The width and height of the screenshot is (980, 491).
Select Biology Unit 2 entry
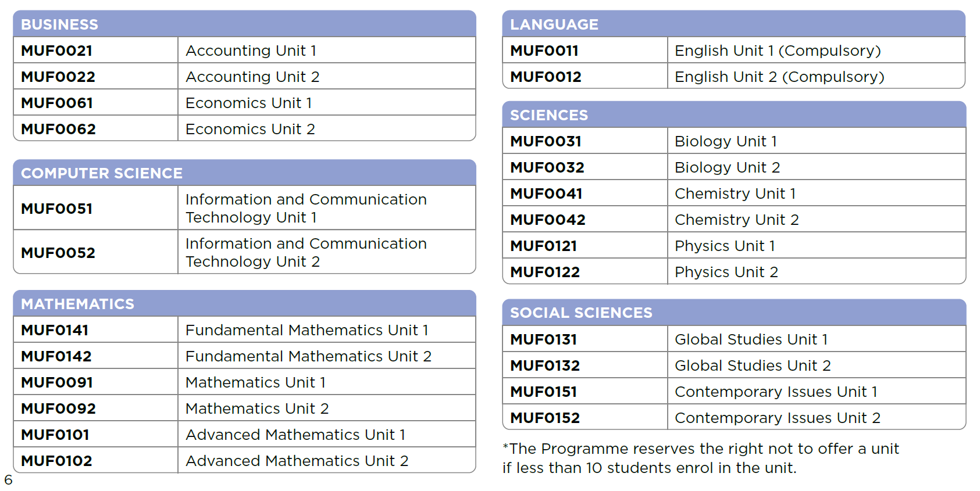point(727,167)
